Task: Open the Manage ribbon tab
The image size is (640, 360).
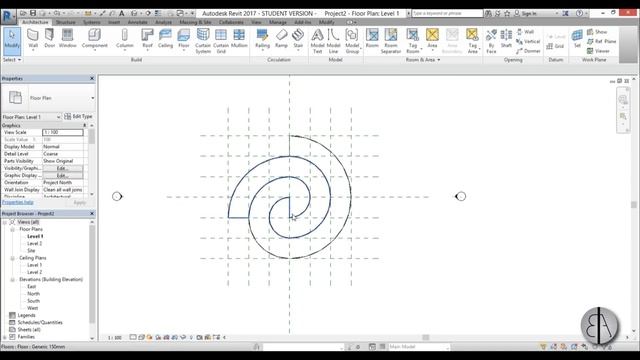Action: [278, 22]
